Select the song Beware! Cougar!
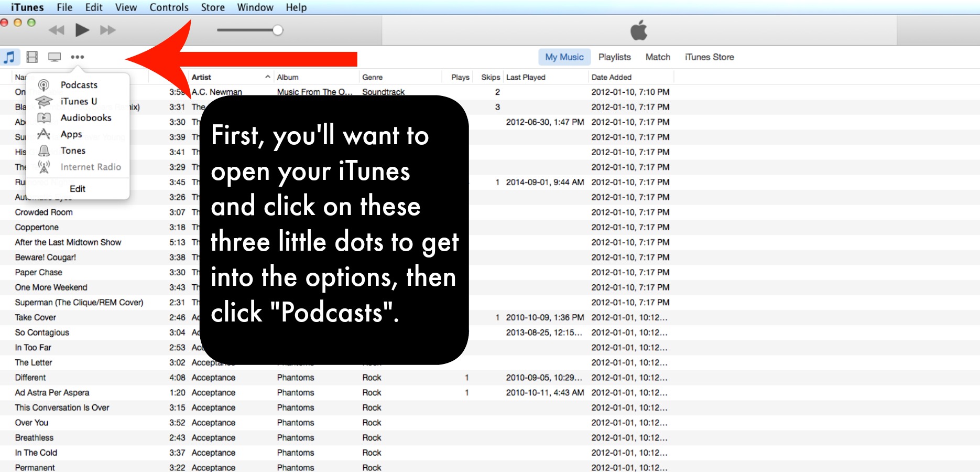 pyautogui.click(x=46, y=258)
